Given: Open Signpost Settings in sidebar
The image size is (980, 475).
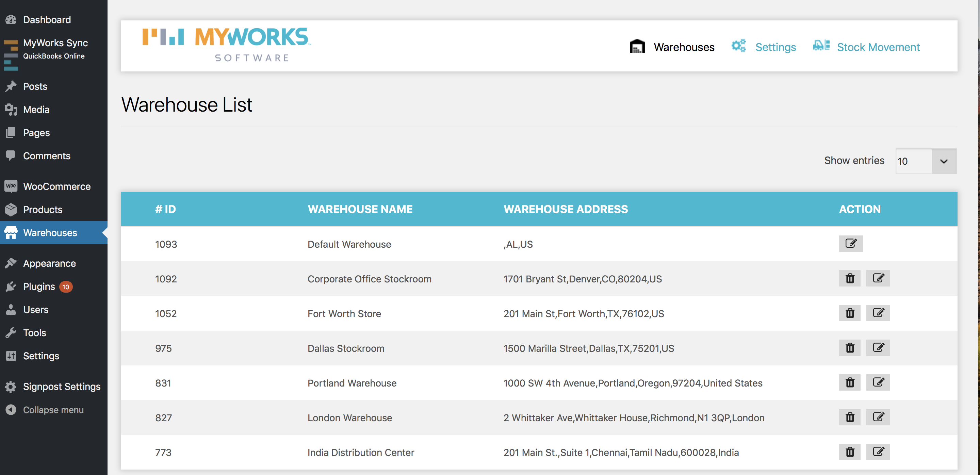Looking at the screenshot, I should tap(62, 387).
